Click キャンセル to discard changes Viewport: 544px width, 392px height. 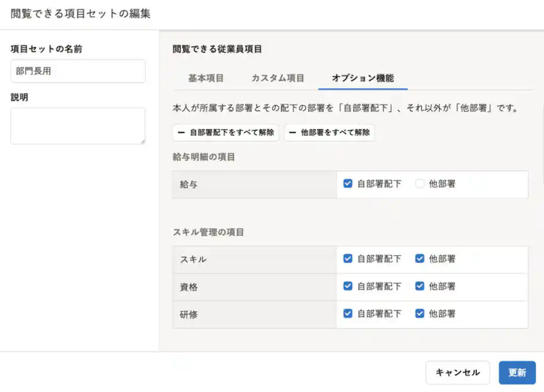(458, 372)
